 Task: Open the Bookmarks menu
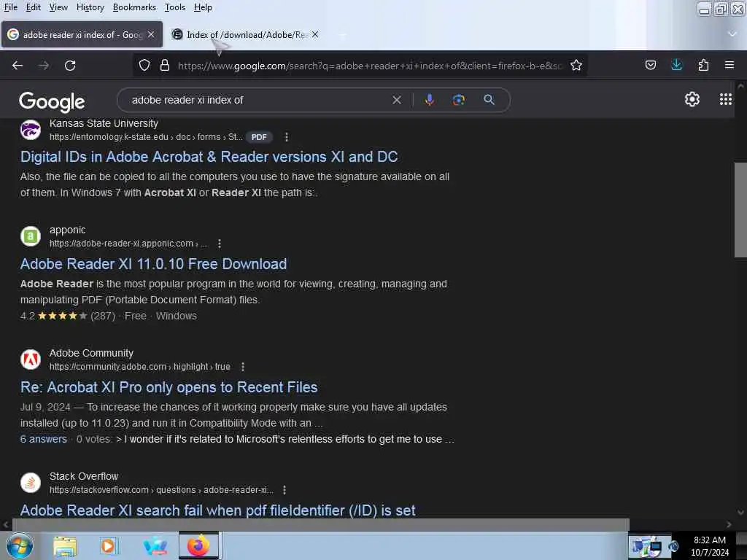pyautogui.click(x=134, y=7)
